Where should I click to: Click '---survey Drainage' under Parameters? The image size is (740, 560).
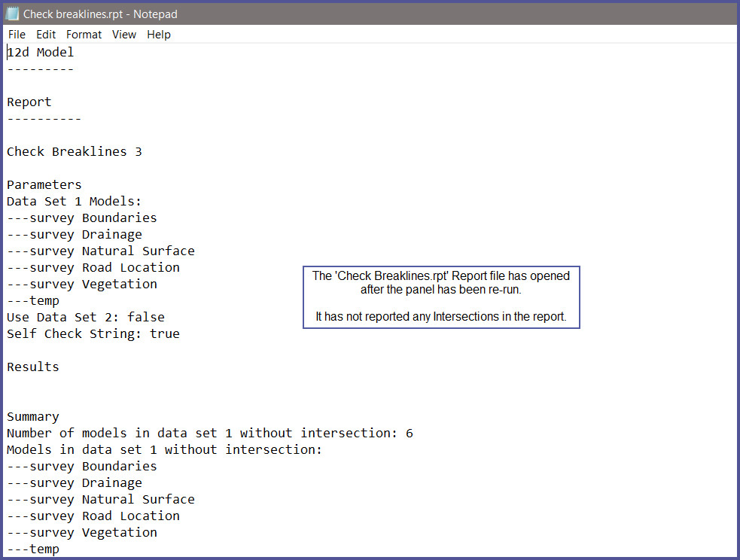pos(75,235)
